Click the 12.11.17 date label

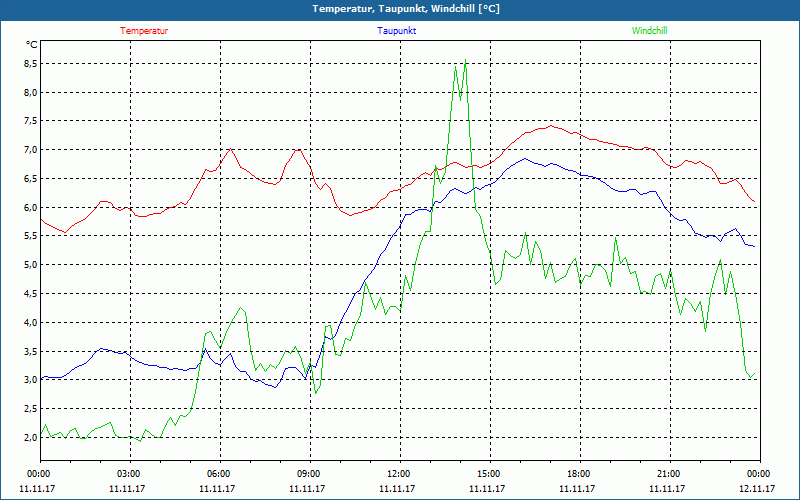click(757, 488)
